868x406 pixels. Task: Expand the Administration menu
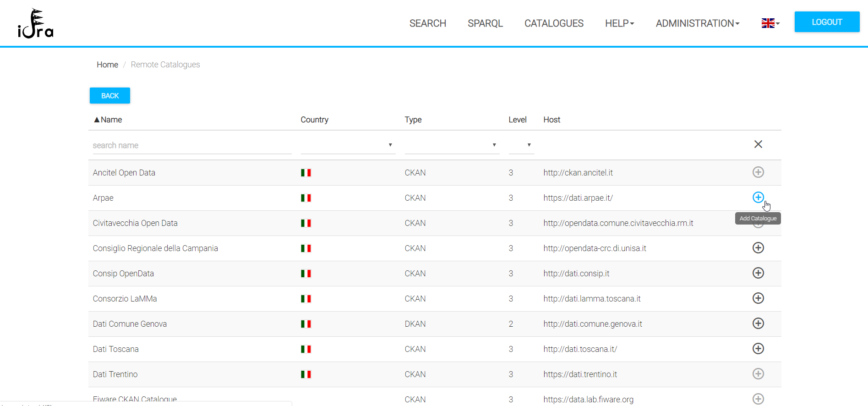(x=698, y=23)
